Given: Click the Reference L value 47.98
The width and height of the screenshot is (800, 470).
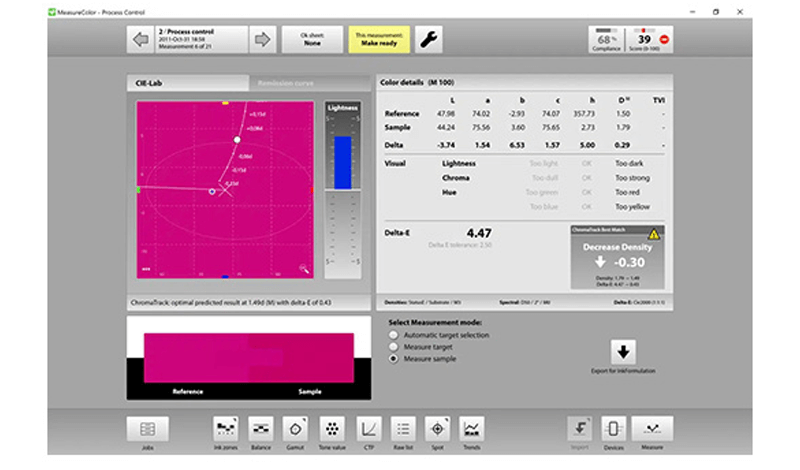Looking at the screenshot, I should click(445, 114).
